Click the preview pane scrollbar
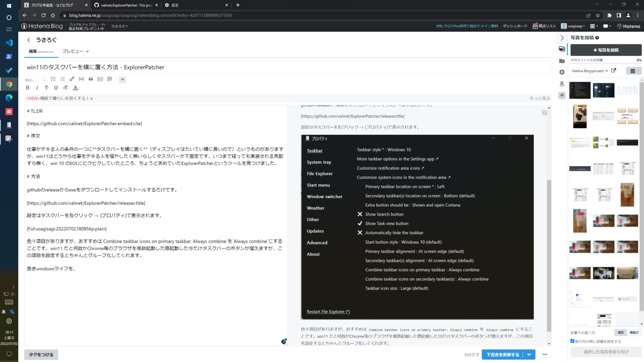Image resolution: width=644 pixels, height=362 pixels. (x=548, y=255)
